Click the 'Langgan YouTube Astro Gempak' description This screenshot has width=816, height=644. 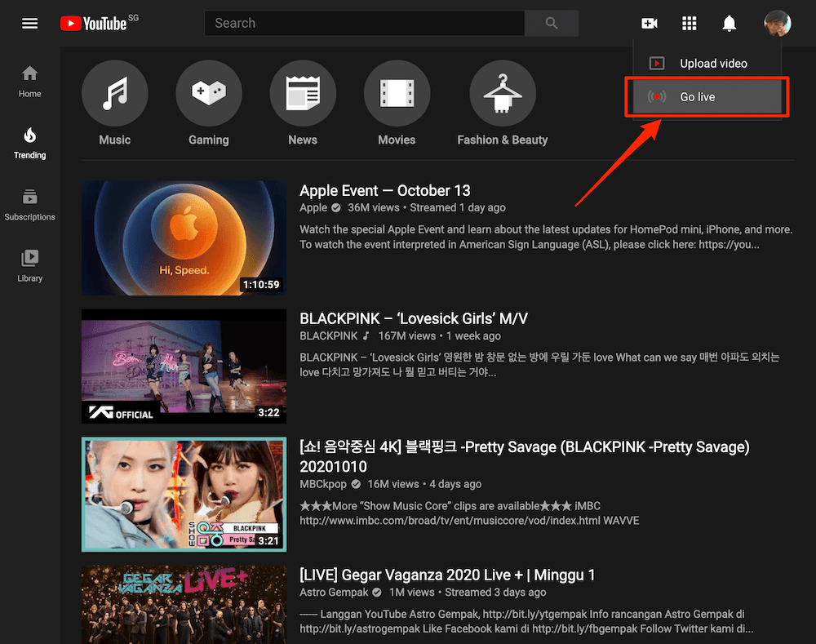click(x=526, y=621)
